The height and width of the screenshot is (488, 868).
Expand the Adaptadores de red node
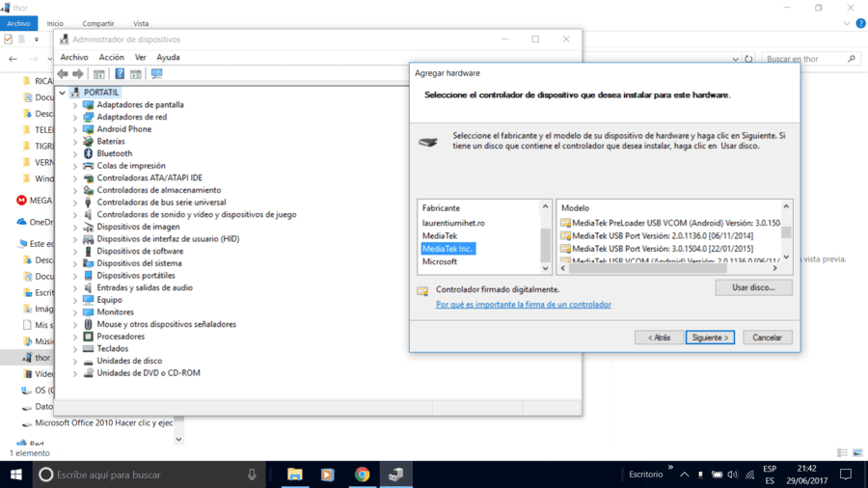coord(75,118)
